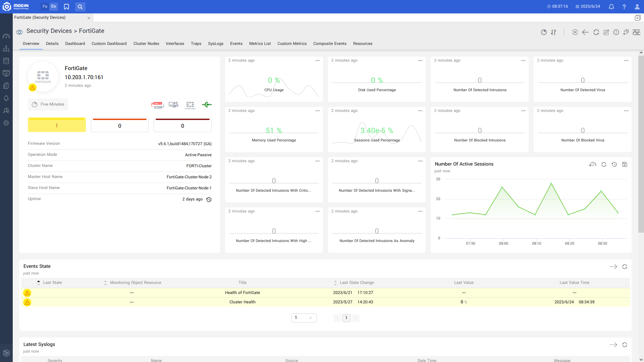Viewport: 644px width, 362px height.
Task: Refresh the Number Of Active Sessions chart
Action: click(x=604, y=165)
